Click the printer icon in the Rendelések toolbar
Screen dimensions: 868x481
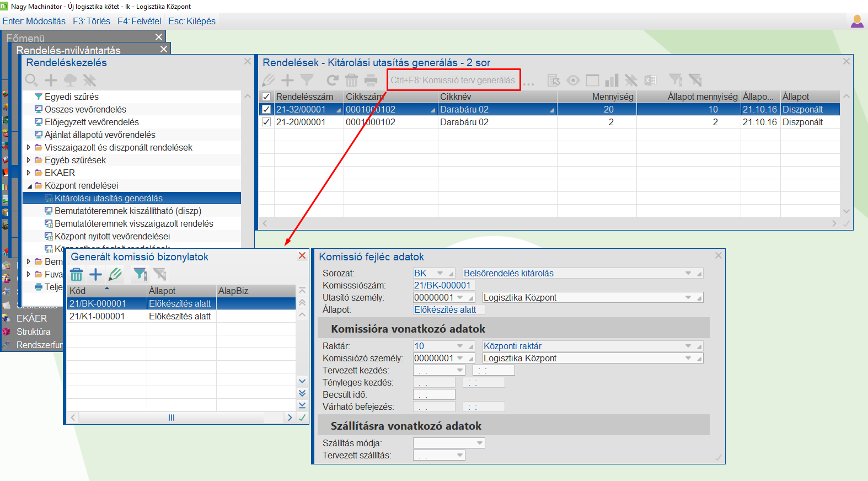pos(371,81)
